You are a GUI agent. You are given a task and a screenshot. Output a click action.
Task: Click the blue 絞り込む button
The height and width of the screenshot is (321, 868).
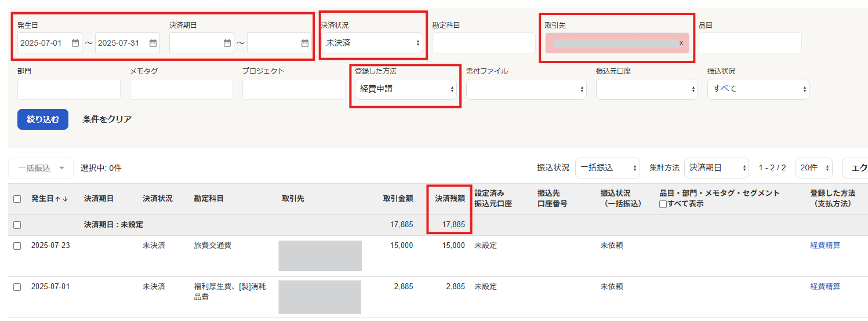[x=43, y=119]
